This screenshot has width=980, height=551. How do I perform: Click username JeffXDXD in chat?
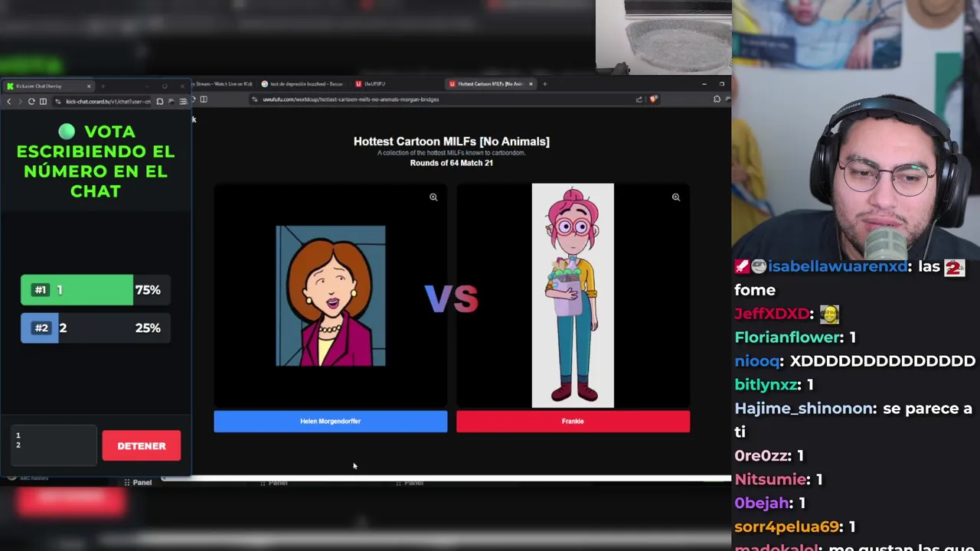[x=773, y=314]
